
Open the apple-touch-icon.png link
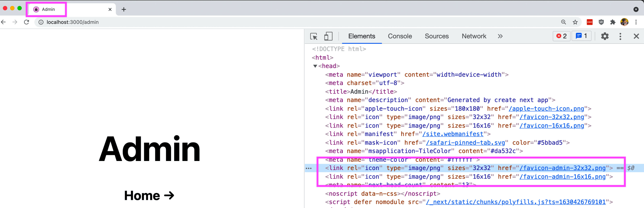click(546, 109)
